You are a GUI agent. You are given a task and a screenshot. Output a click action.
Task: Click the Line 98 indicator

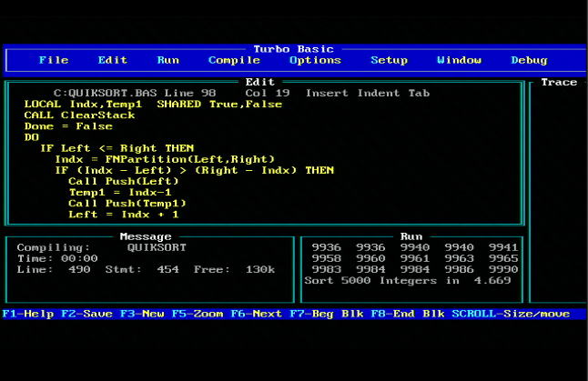point(190,93)
